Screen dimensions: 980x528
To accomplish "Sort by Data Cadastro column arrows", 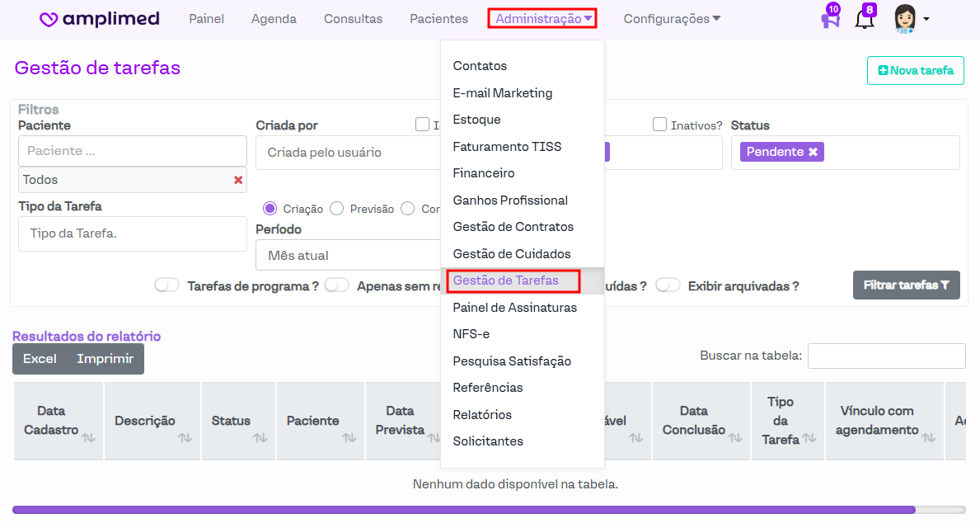I will [88, 438].
